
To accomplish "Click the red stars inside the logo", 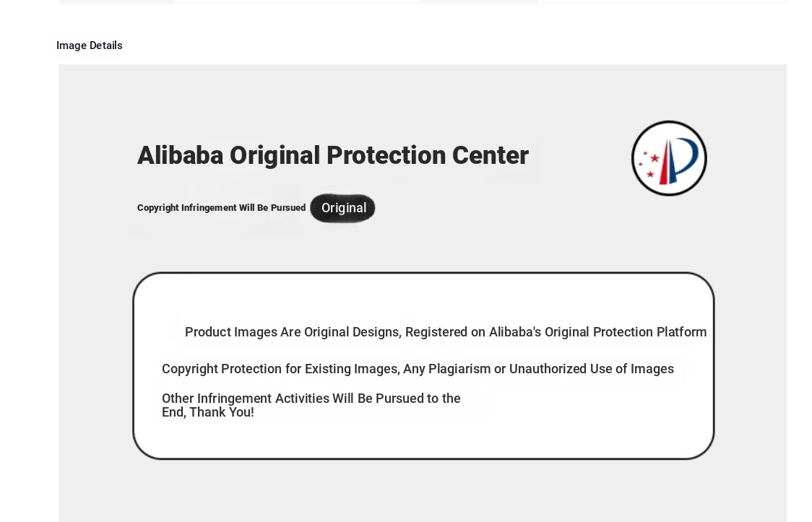I will (x=649, y=165).
